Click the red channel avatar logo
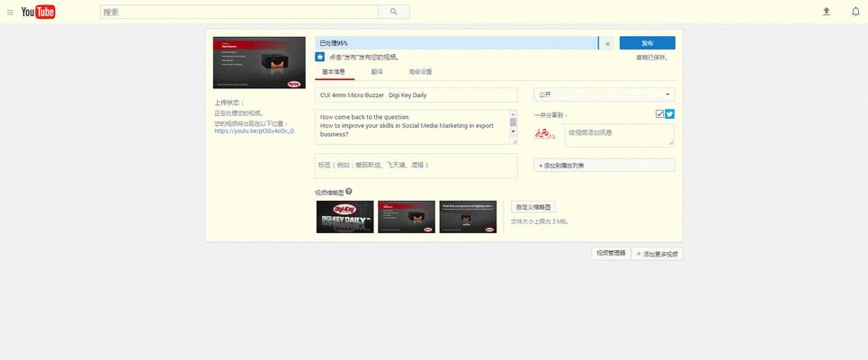Screen dimensions: 868x360 [x=545, y=133]
